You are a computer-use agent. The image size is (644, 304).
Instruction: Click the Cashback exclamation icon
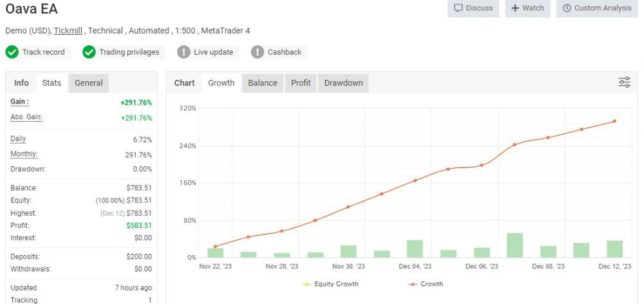tap(257, 52)
